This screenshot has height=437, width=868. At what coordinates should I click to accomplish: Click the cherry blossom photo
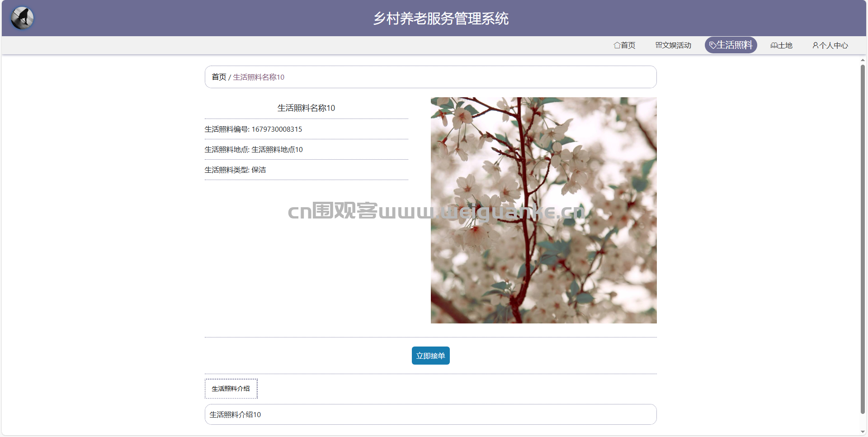543,210
